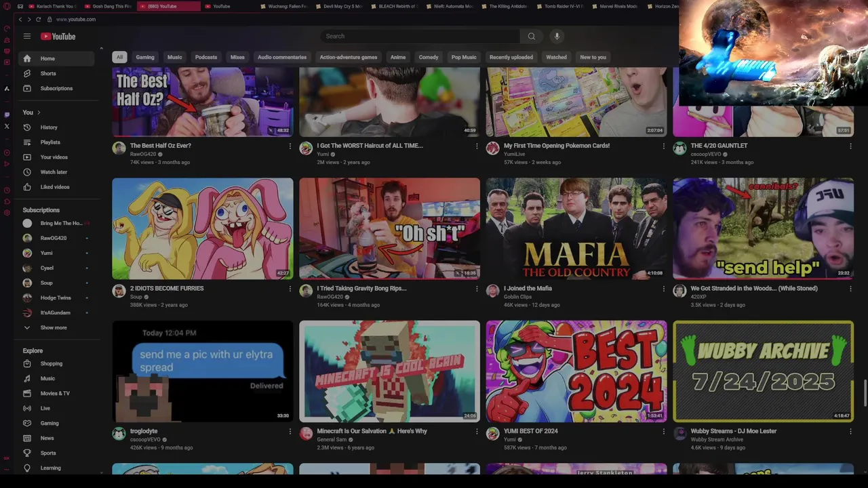Open Gaming under Explore
868x488 pixels.
click(x=56, y=424)
